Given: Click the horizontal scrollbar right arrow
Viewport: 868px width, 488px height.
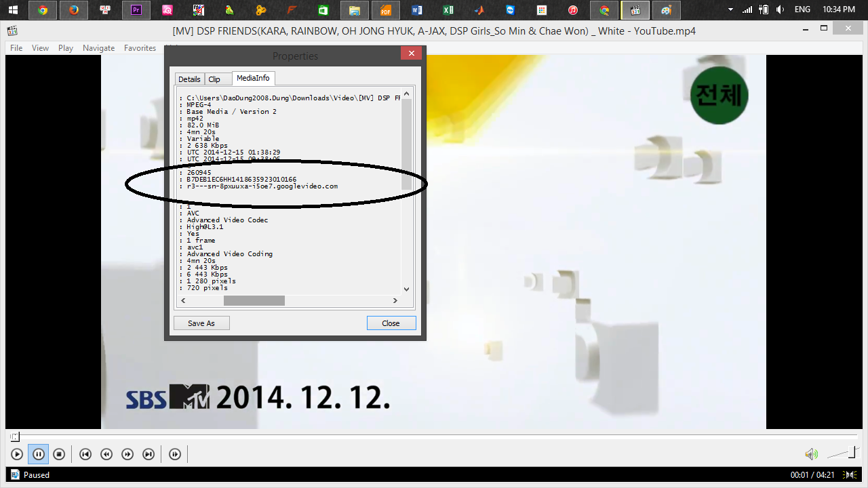Looking at the screenshot, I should tap(396, 300).
